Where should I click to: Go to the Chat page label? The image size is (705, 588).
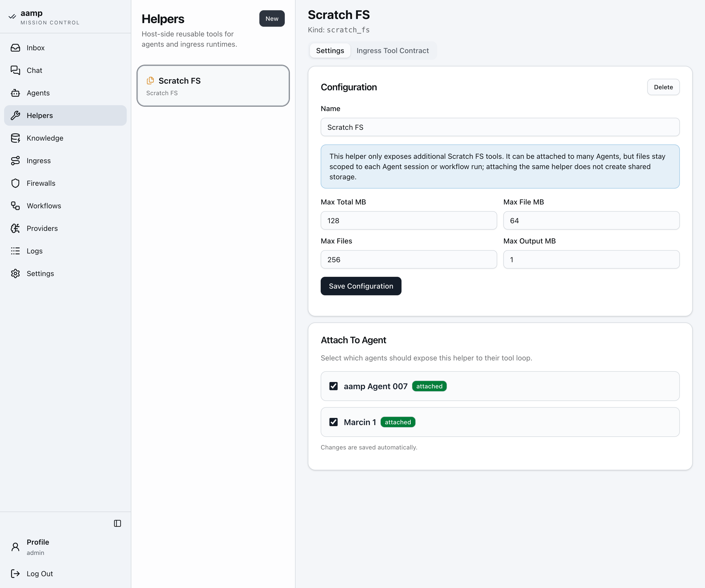[34, 70]
